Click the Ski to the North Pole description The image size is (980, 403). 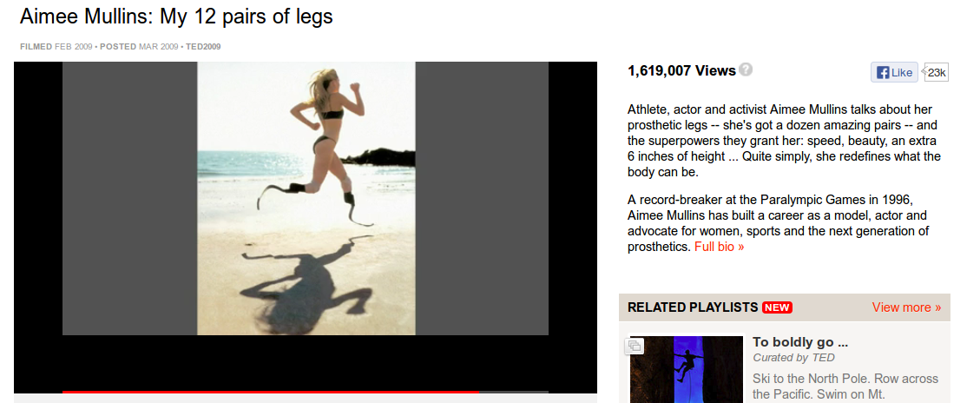845,386
